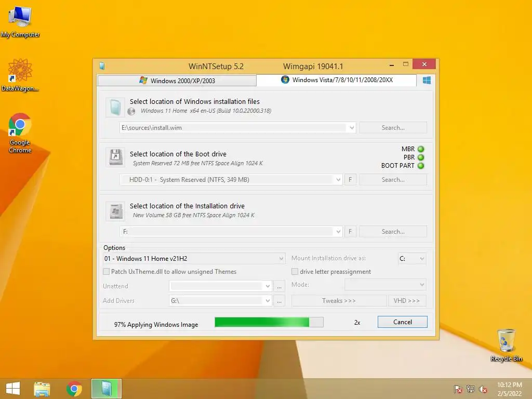Click the green Applying Windows Image progress bar

269,322
